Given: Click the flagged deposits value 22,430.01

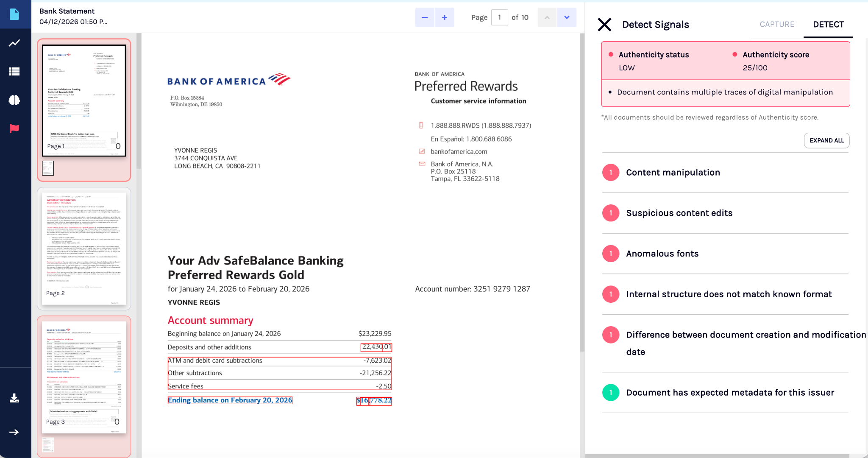Looking at the screenshot, I should (376, 347).
